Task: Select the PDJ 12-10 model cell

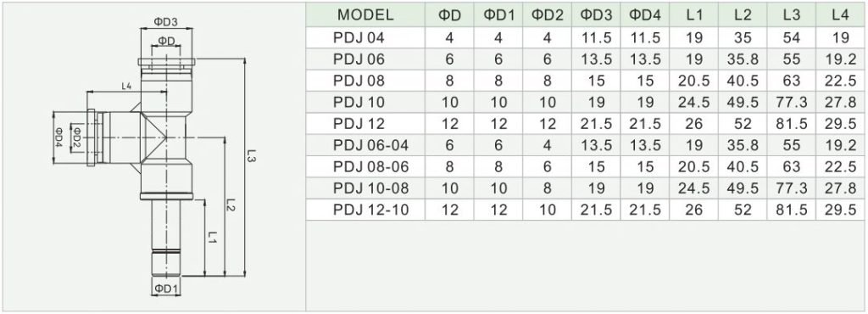Action: pos(371,210)
